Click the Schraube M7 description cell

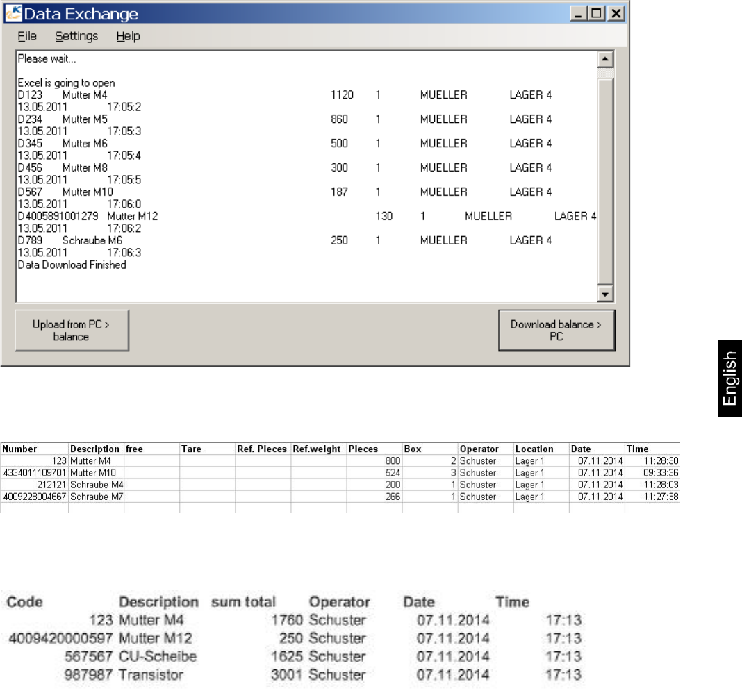pos(97,497)
